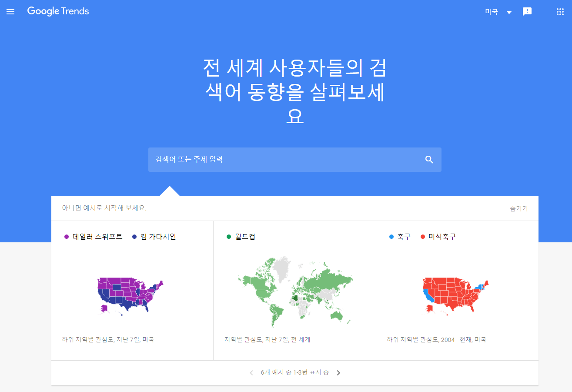Open the Google apps grid
Viewport: 572px width, 392px height.
pos(560,12)
